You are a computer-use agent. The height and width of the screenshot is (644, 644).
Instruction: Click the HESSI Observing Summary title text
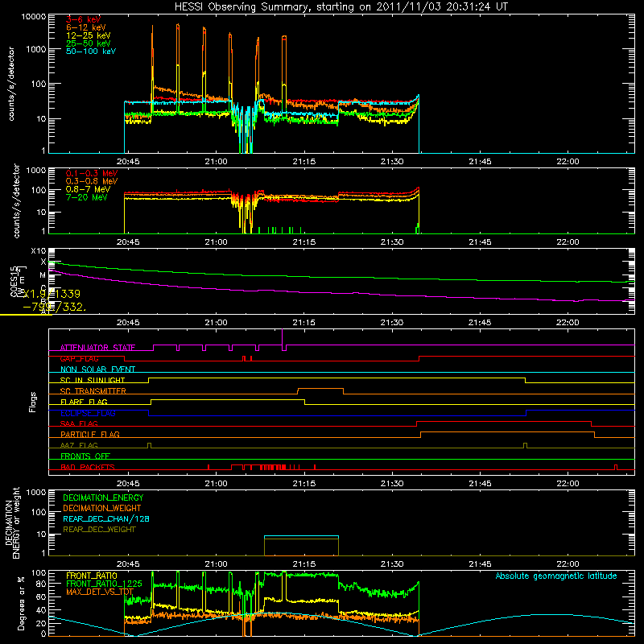tap(341, 6)
